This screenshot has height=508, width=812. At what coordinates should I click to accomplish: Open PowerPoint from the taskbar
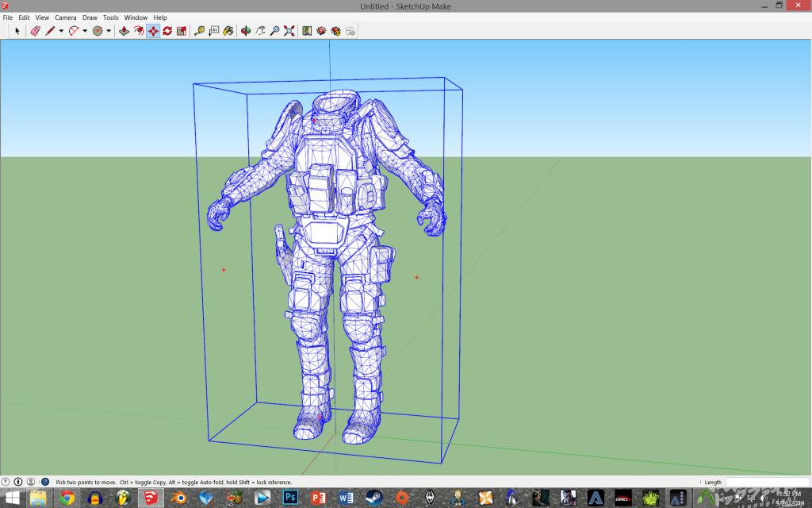click(318, 498)
